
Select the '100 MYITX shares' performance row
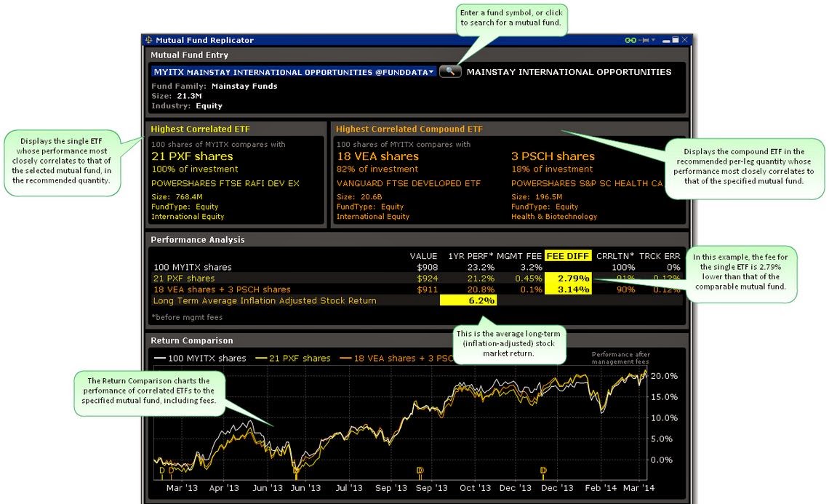click(417, 267)
